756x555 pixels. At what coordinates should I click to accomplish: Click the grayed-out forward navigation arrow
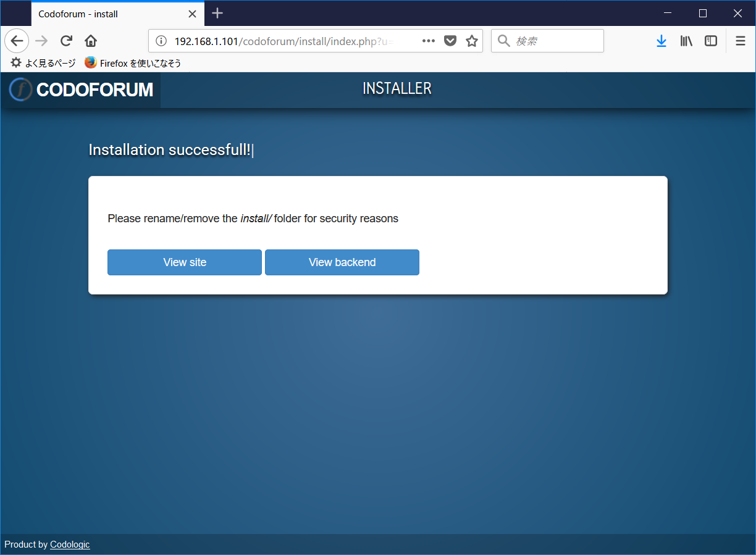41,41
